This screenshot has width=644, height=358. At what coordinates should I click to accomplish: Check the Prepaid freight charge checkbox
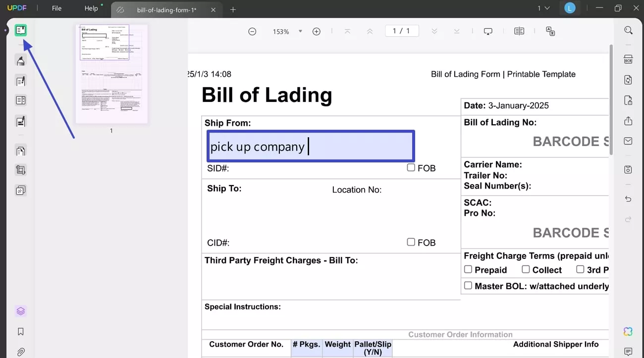[468, 269]
